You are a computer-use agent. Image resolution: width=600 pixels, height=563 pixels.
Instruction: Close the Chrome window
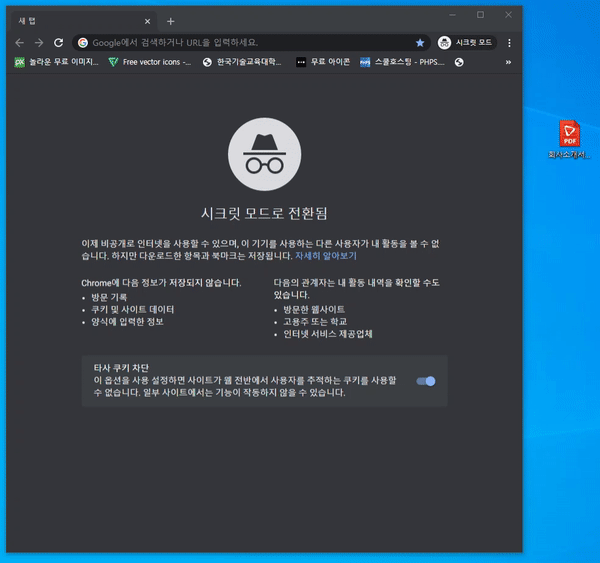tap(508, 15)
